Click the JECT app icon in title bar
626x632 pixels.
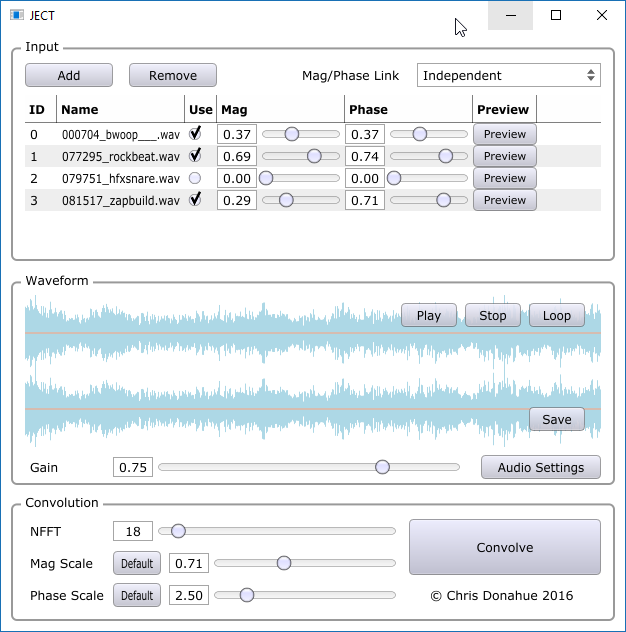coord(16,15)
